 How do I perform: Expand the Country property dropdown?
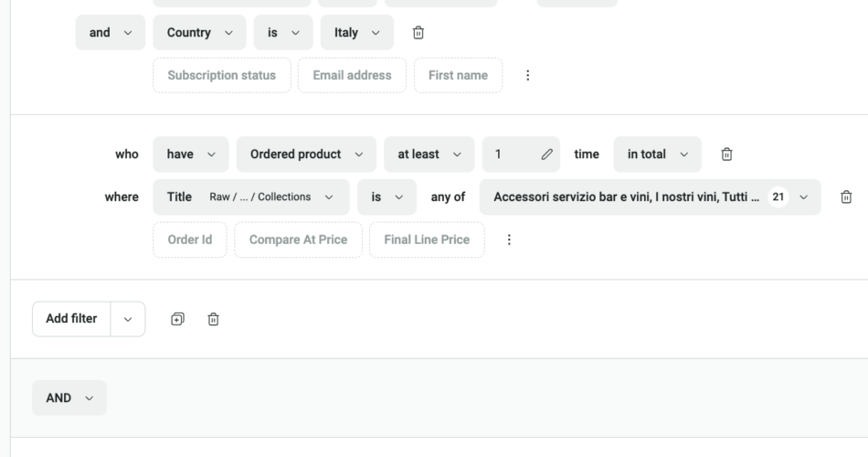click(199, 33)
